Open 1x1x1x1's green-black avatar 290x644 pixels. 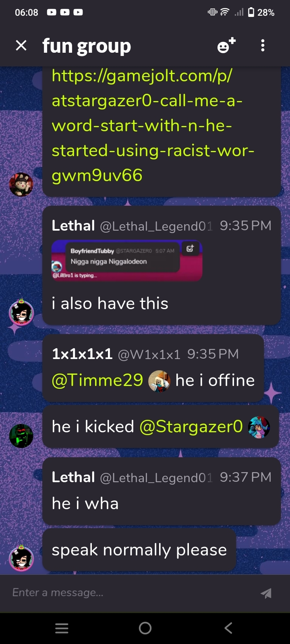[21, 436]
